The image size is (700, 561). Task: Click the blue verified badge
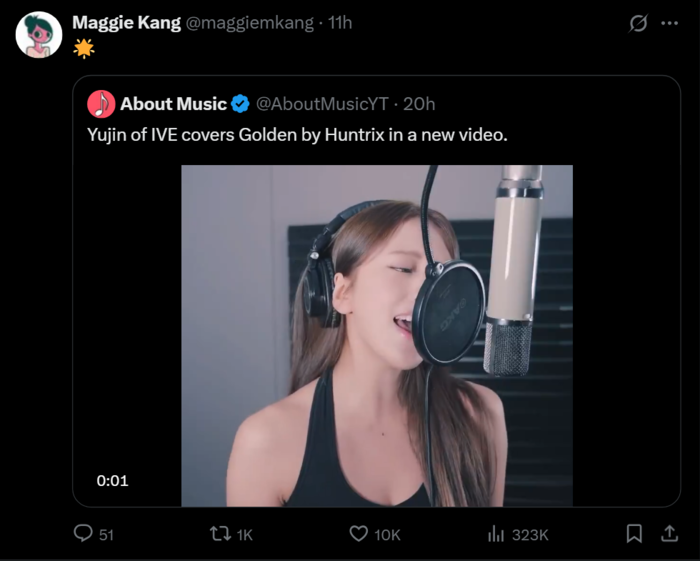tap(240, 104)
